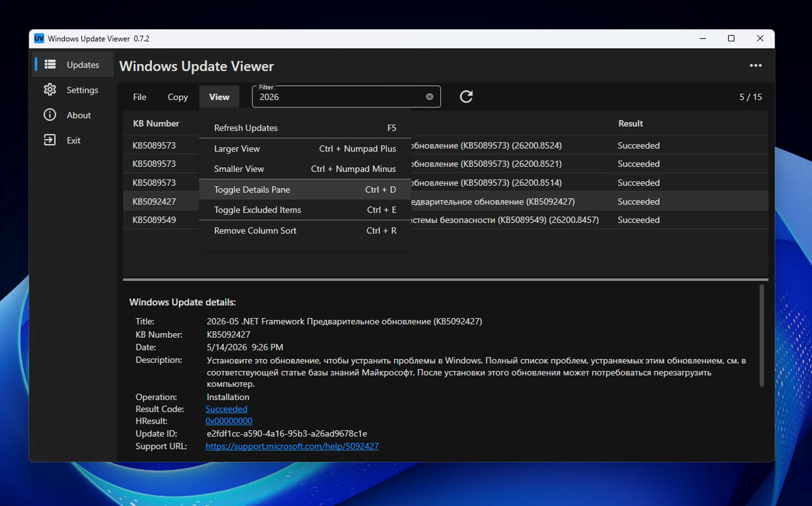
Task: Choose Refresh Updates menu entry
Action: click(305, 128)
